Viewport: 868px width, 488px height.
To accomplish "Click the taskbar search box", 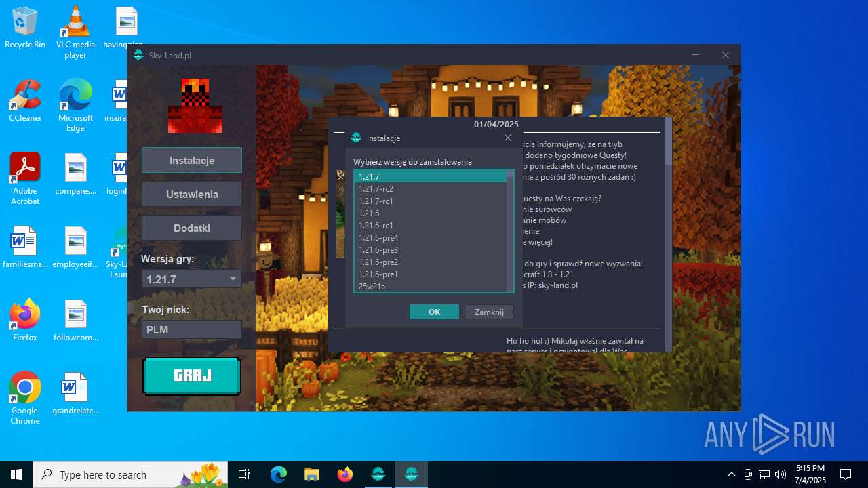I will point(130,474).
